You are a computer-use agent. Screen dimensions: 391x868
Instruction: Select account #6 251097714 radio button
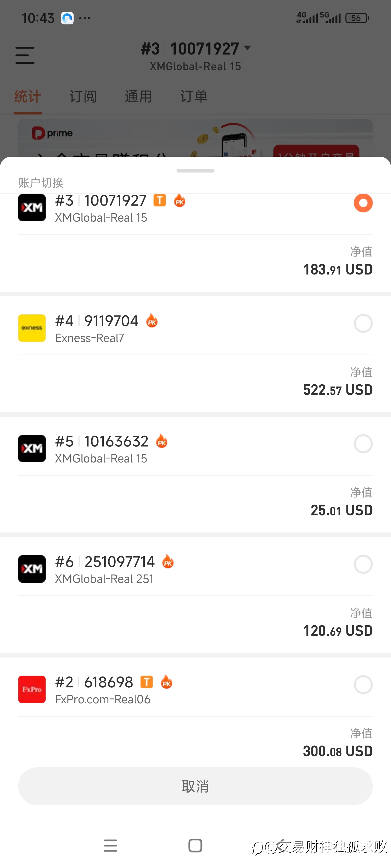(363, 564)
